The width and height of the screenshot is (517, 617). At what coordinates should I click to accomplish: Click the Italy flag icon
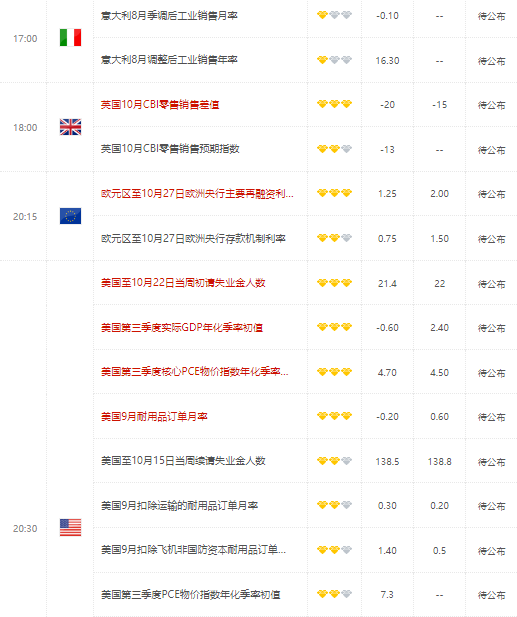point(70,38)
